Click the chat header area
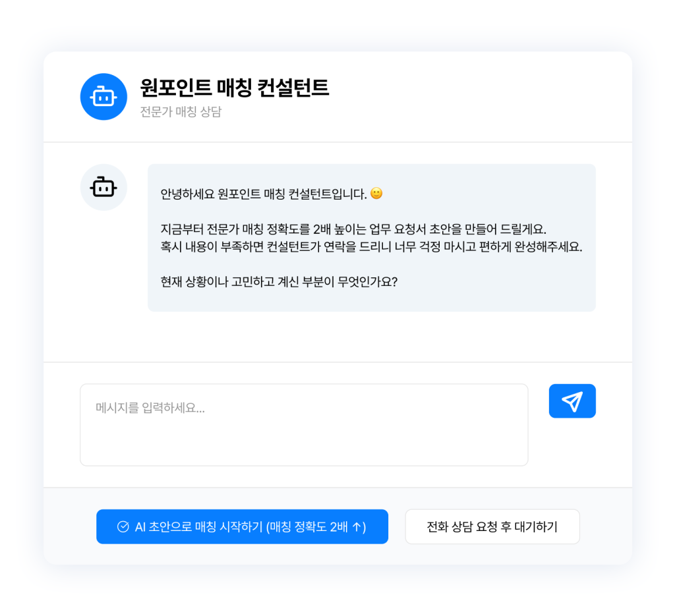 tap(337, 96)
